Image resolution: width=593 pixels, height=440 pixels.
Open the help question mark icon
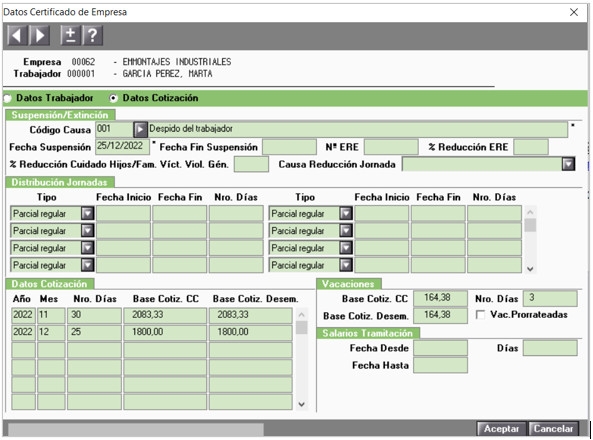pyautogui.click(x=93, y=36)
